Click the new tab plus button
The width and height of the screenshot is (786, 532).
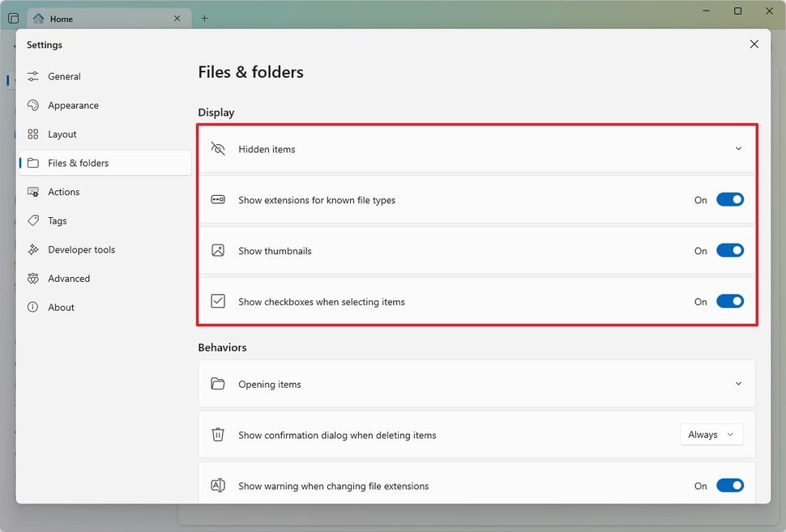[204, 18]
